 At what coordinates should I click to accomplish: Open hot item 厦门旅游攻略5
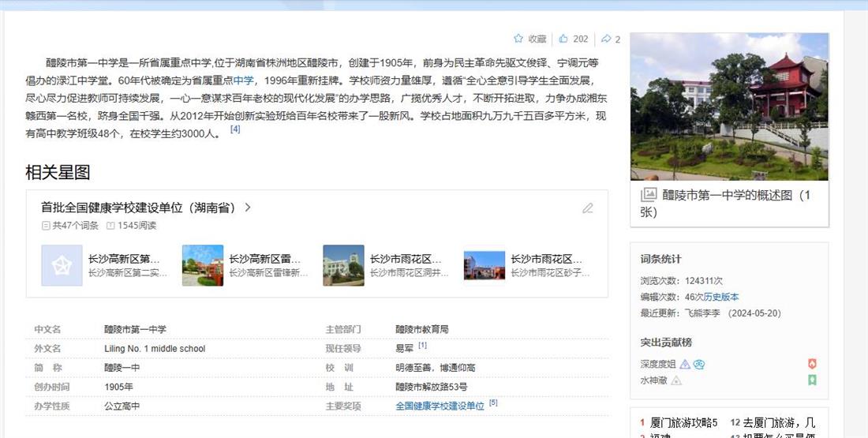point(683,423)
